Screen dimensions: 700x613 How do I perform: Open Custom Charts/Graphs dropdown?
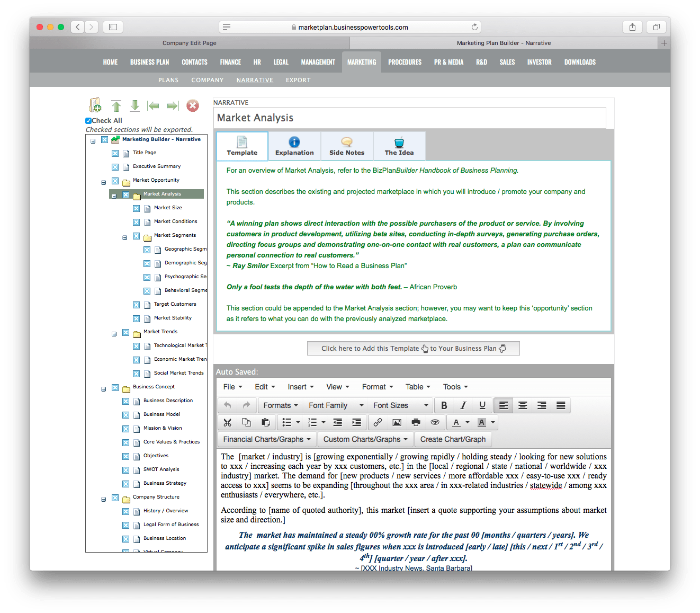click(x=365, y=439)
